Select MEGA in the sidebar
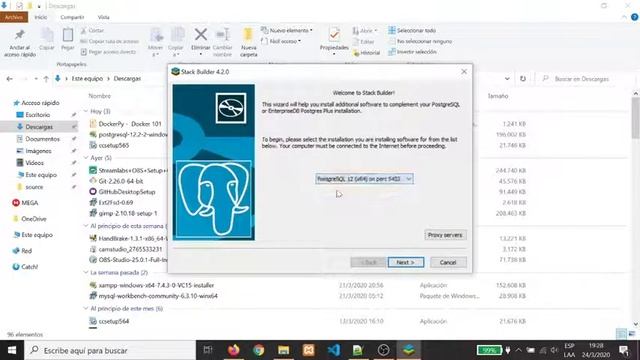The height and width of the screenshot is (360, 640). [25, 203]
